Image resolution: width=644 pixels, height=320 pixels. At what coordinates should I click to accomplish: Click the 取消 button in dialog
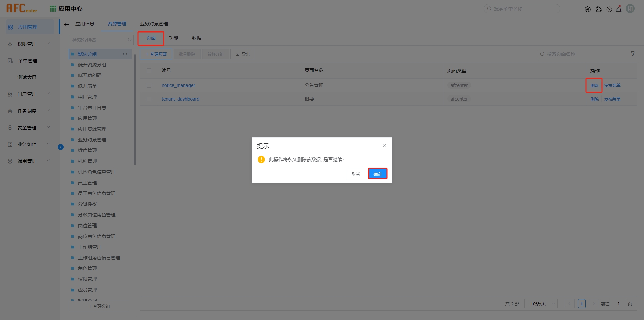[x=355, y=174]
